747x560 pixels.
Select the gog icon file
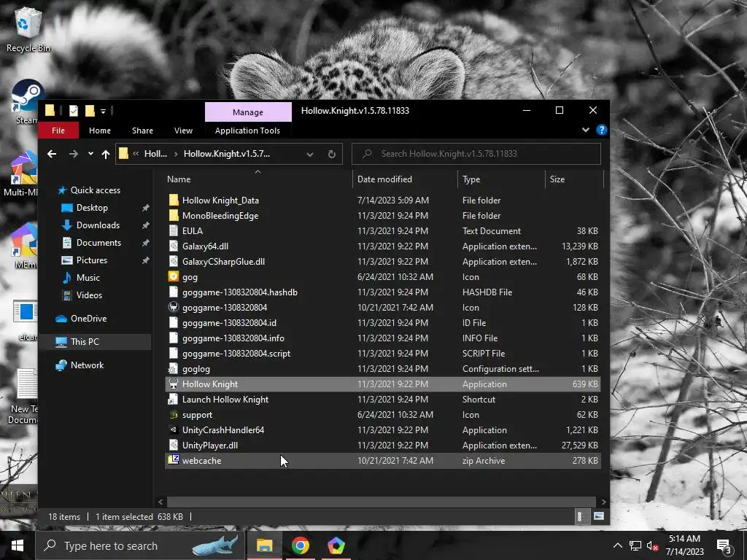(x=174, y=276)
